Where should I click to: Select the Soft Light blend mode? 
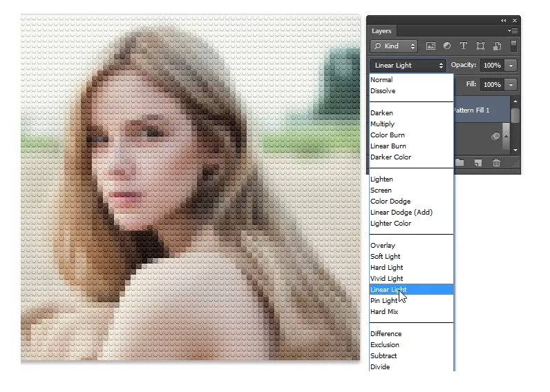[x=385, y=257]
